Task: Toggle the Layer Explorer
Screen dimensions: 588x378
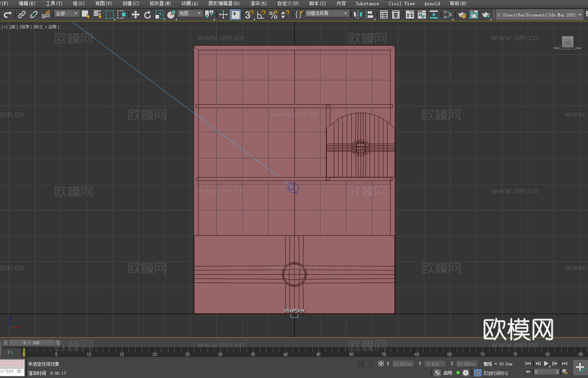Action: click(x=396, y=14)
